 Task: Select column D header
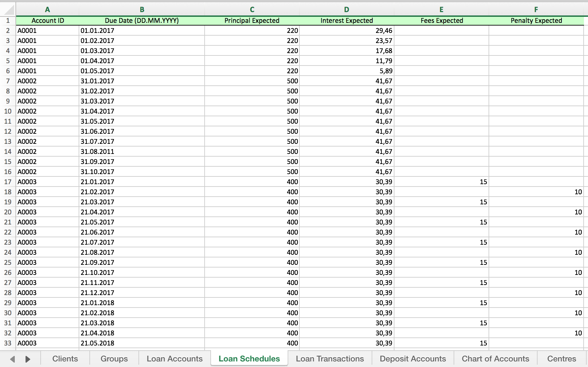(346, 9)
